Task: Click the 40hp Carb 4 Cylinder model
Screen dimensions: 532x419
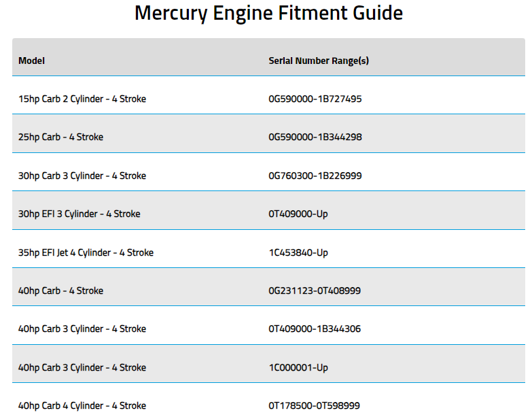Action: click(82, 405)
